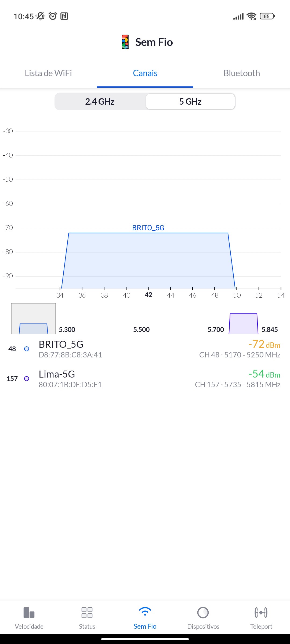Open the Teleport icon
Screen dimensions: 290x644
point(261,613)
